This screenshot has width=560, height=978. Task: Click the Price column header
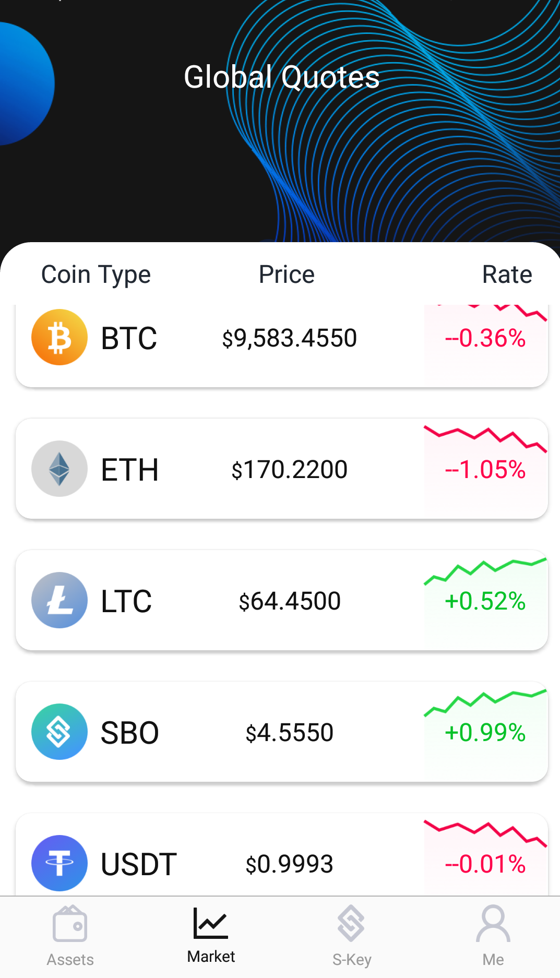pyautogui.click(x=287, y=275)
